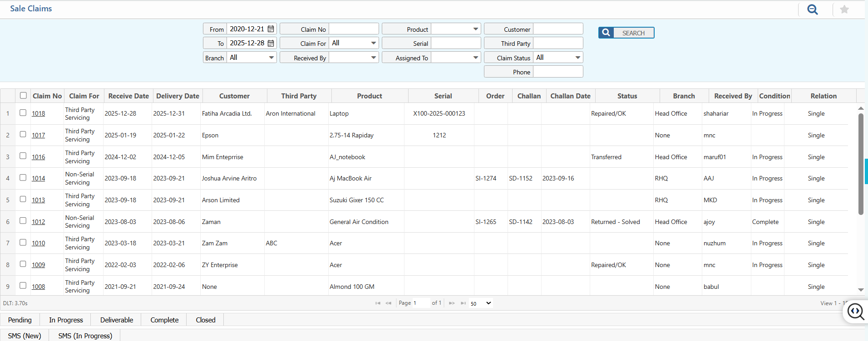The width and height of the screenshot is (868, 341).
Task: Open the SMS (New) tab
Action: pos(25,336)
